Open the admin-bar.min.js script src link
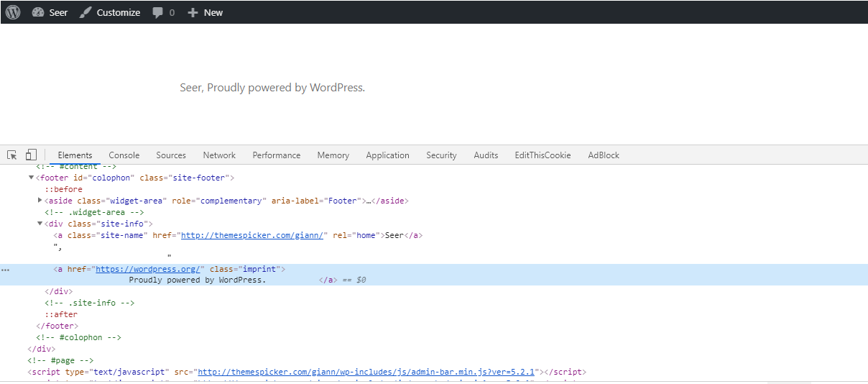This screenshot has height=384, width=868. (x=366, y=372)
